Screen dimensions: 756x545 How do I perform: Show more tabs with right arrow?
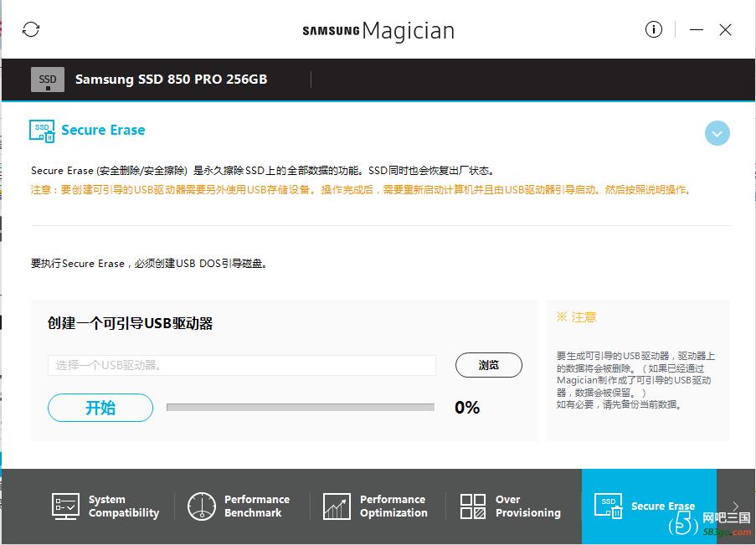tap(735, 506)
